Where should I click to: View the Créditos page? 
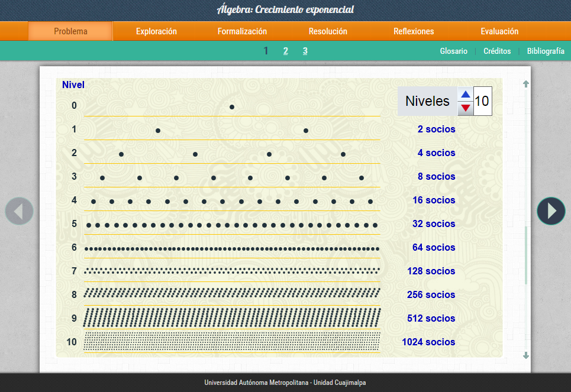tap(497, 51)
